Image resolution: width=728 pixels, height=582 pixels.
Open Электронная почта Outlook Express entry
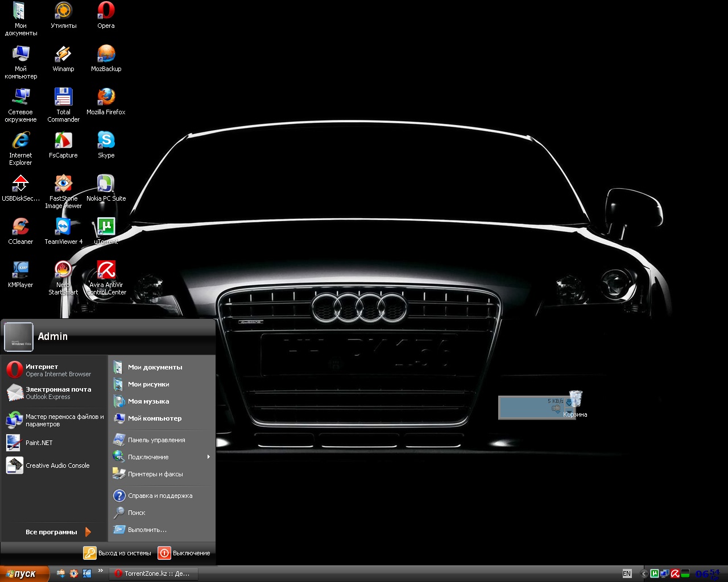55,393
